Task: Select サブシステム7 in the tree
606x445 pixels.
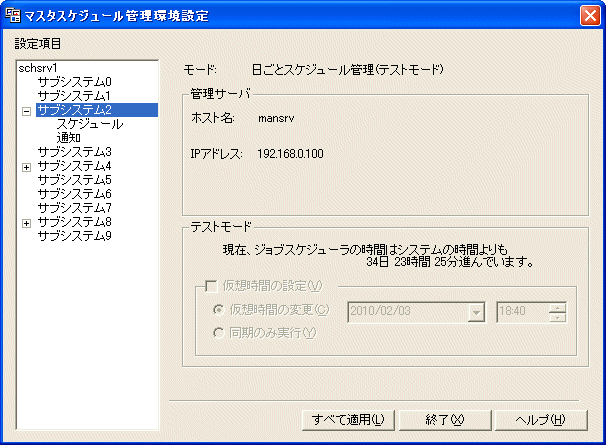Action: click(74, 208)
